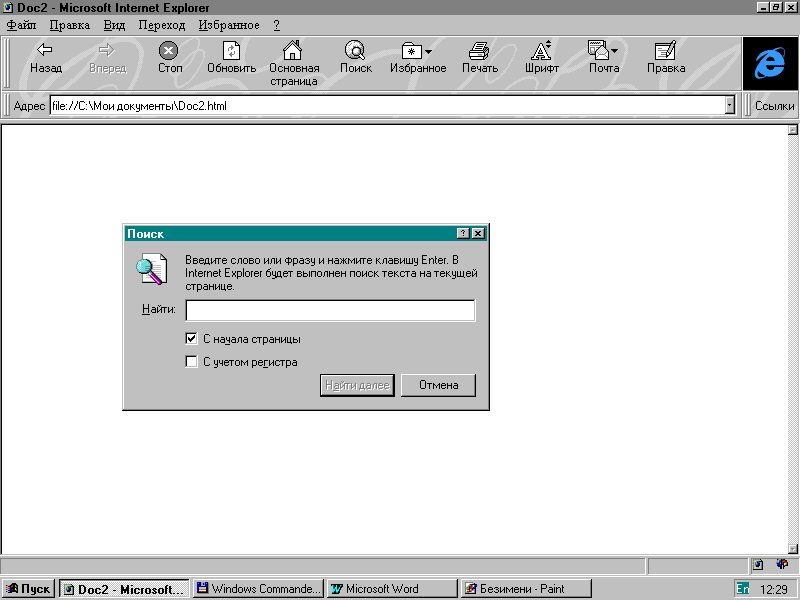Click the document magnifier icon in dialog
Screen dimensions: 800x600
[152, 269]
